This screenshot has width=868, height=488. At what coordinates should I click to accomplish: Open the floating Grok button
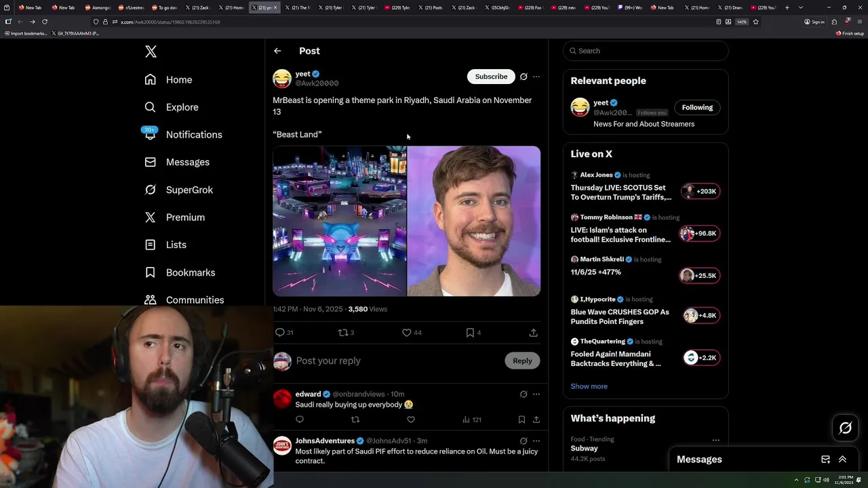point(845,428)
